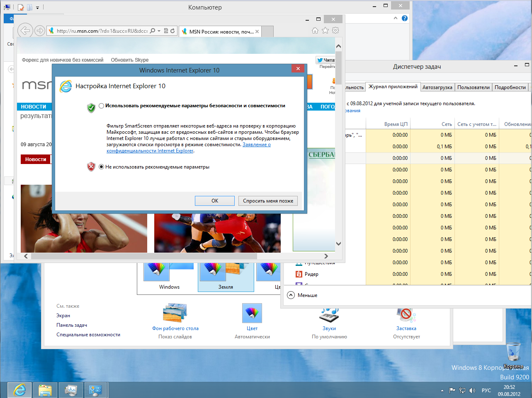The image size is (532, 398).
Task: Click the Ридер row label in Task Manager
Action: point(311,274)
